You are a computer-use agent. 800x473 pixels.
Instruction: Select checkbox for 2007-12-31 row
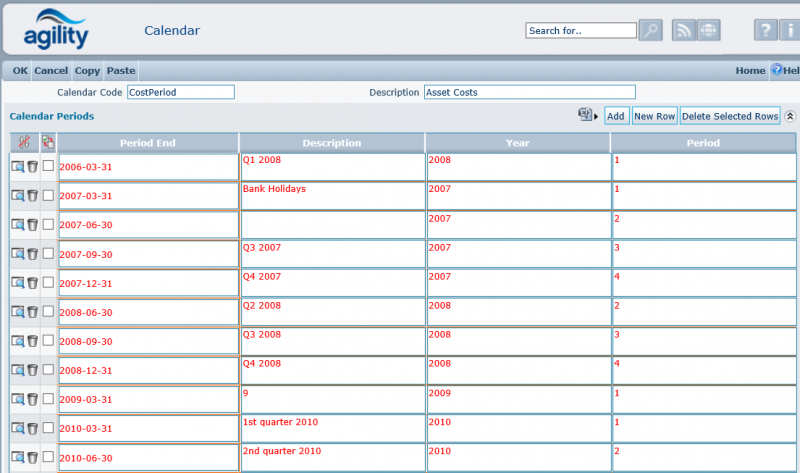[x=48, y=283]
